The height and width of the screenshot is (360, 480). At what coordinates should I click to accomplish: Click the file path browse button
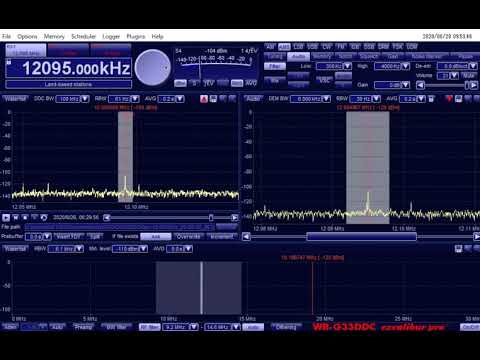tap(227, 227)
